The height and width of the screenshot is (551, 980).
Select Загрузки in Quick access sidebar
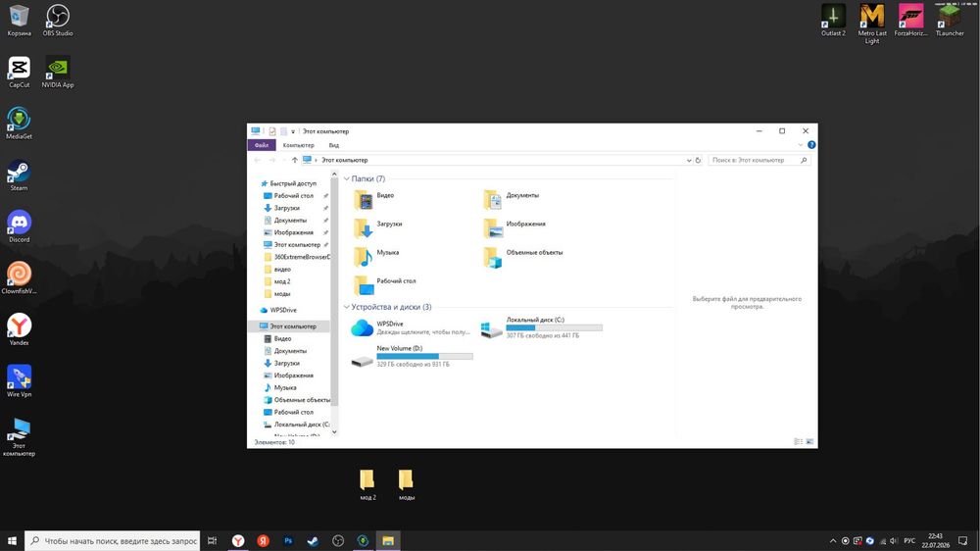click(x=287, y=208)
